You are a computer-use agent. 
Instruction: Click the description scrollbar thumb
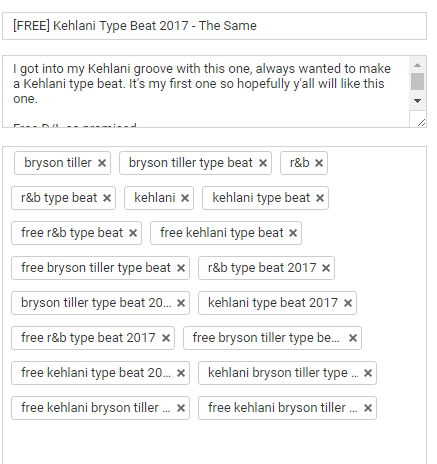(417, 81)
